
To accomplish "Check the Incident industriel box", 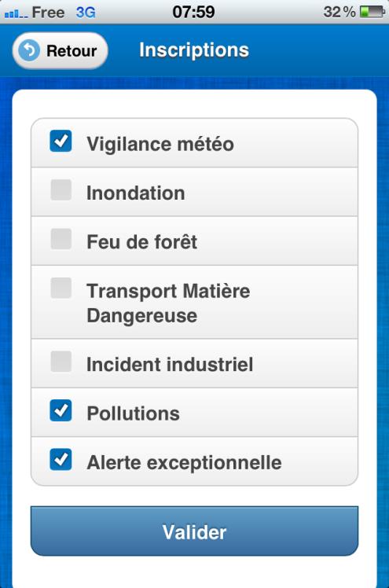I will coord(61,362).
